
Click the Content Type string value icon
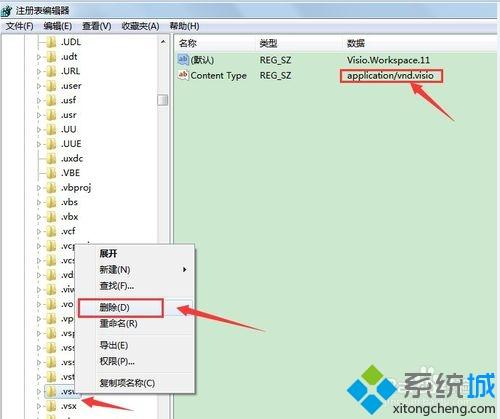pyautogui.click(x=183, y=75)
